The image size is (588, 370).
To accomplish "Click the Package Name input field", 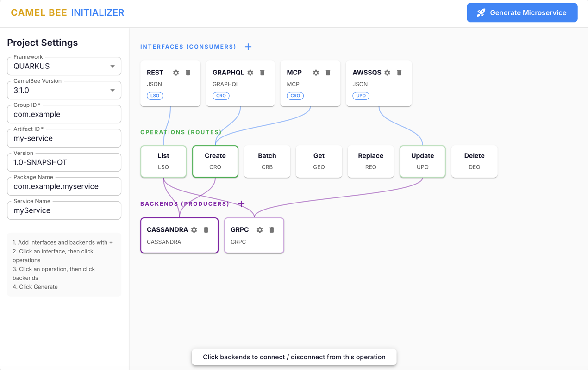I will point(64,186).
